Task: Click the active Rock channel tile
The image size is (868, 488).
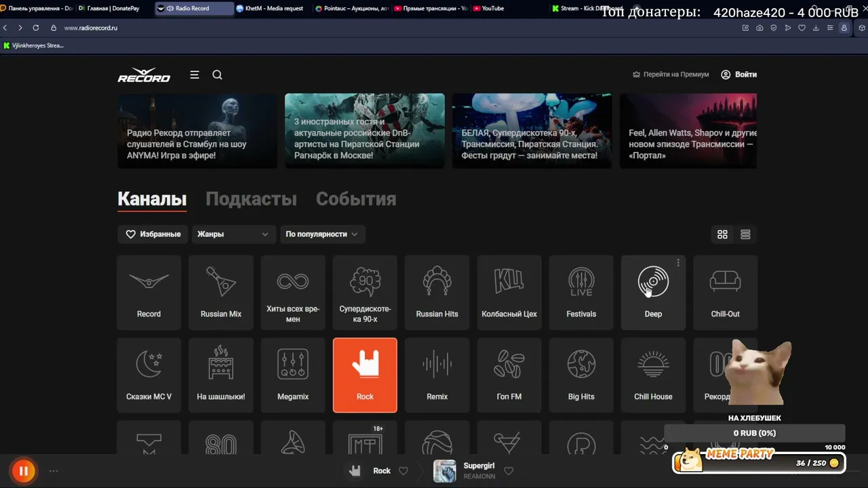Action: tap(365, 375)
